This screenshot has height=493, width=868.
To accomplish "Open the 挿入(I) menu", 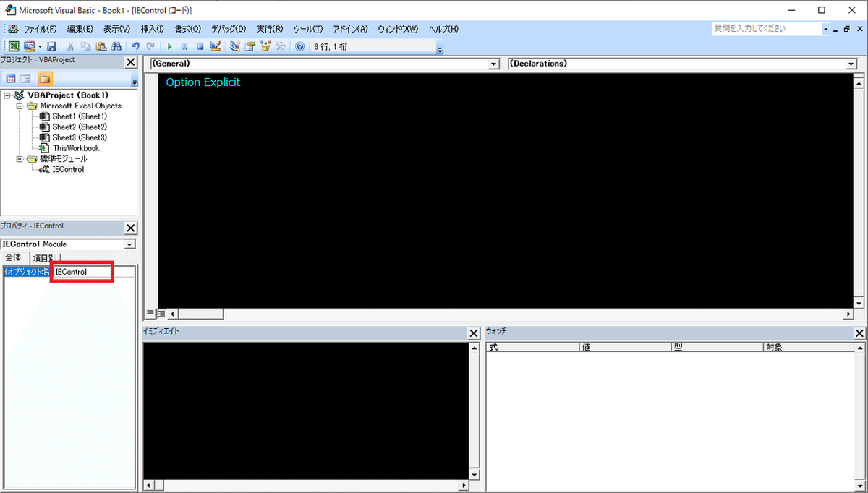I will [x=152, y=29].
